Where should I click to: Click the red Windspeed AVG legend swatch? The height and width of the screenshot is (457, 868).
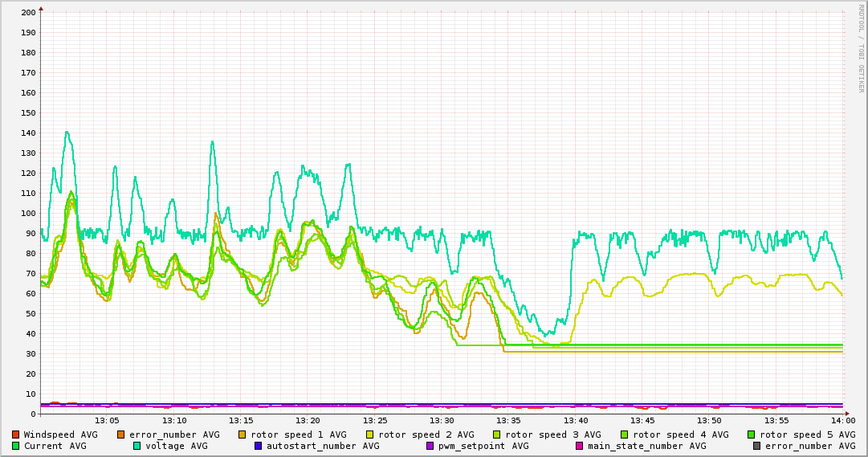click(16, 435)
